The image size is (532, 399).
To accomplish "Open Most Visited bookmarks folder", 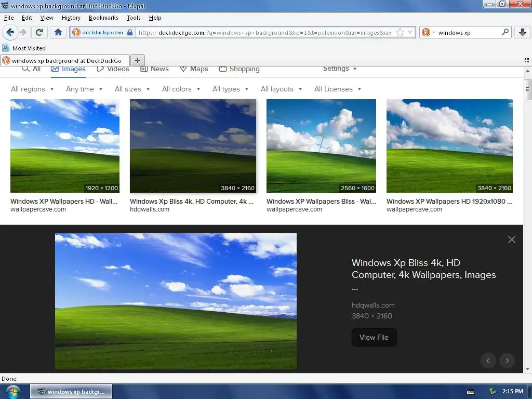I will 24,48.
